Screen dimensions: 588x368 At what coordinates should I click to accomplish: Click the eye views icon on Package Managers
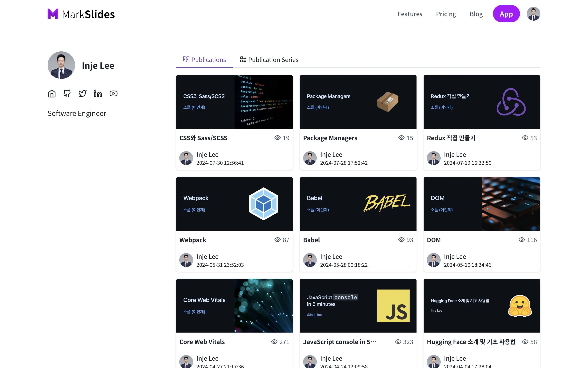pyautogui.click(x=401, y=138)
